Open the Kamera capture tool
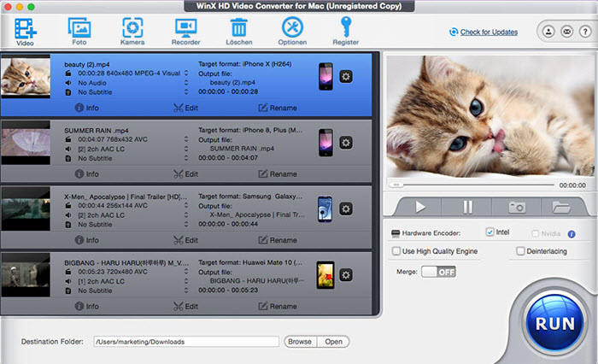This screenshot has width=598, height=364. pyautogui.click(x=132, y=27)
